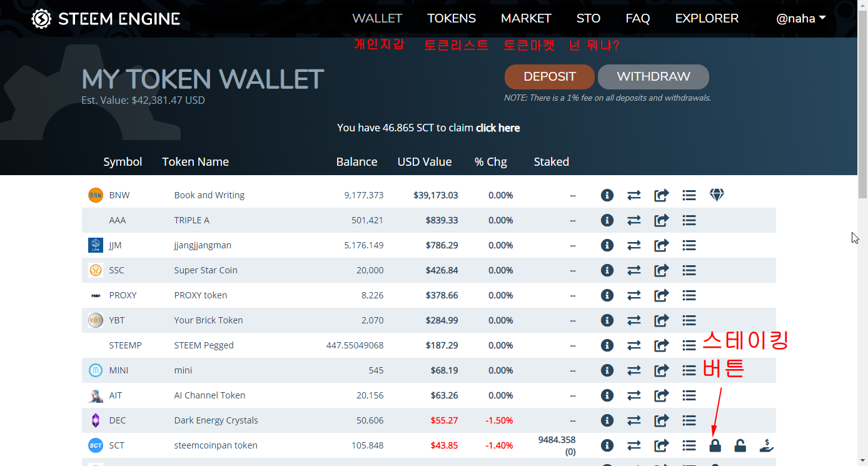Open info for BNW token
Viewport: 868px width, 466px height.
607,195
